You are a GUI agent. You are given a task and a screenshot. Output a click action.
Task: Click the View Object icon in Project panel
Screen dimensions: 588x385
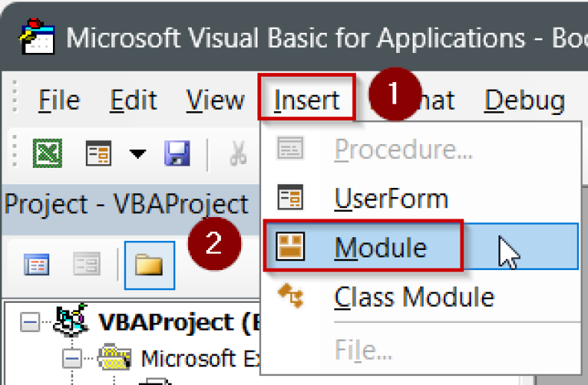coord(86,264)
